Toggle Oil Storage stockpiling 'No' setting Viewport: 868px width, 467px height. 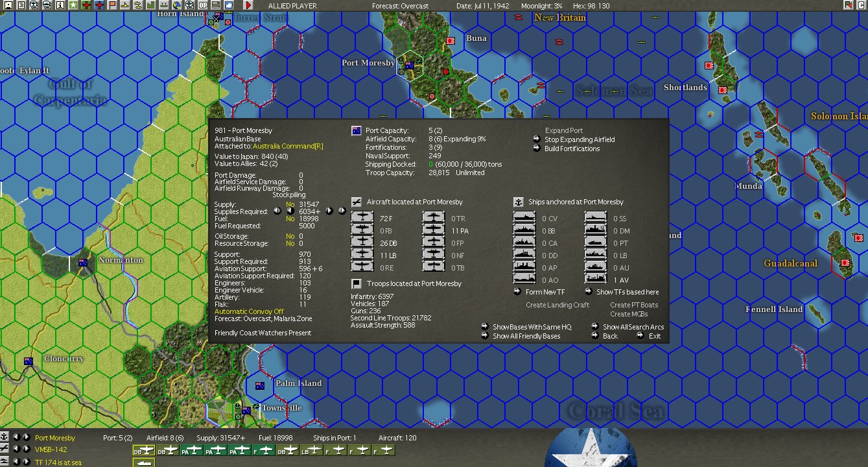click(290, 237)
